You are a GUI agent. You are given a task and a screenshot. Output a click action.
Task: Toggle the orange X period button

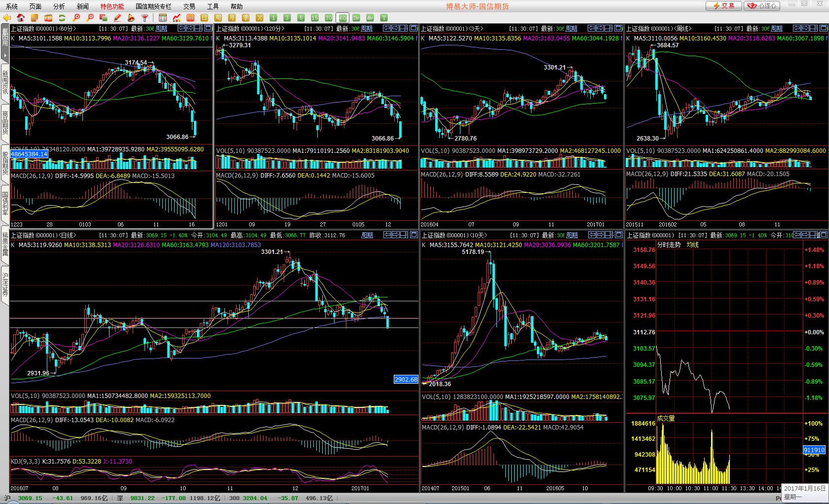[x=260, y=18]
